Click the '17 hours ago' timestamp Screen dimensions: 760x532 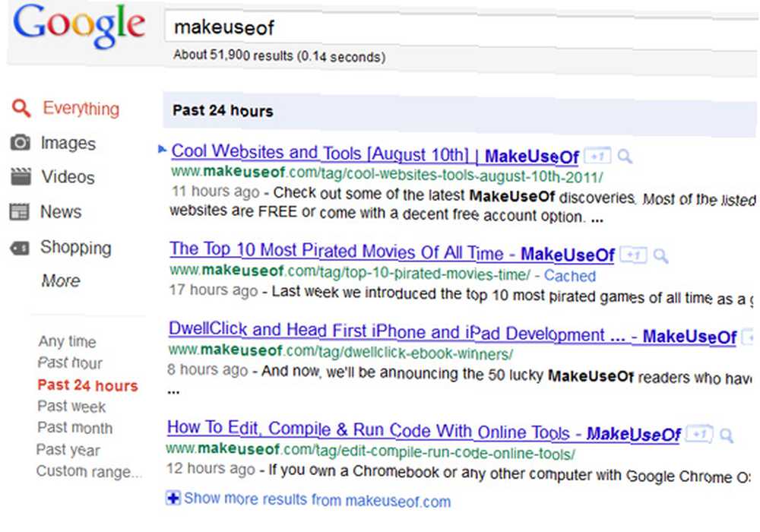tap(214, 290)
